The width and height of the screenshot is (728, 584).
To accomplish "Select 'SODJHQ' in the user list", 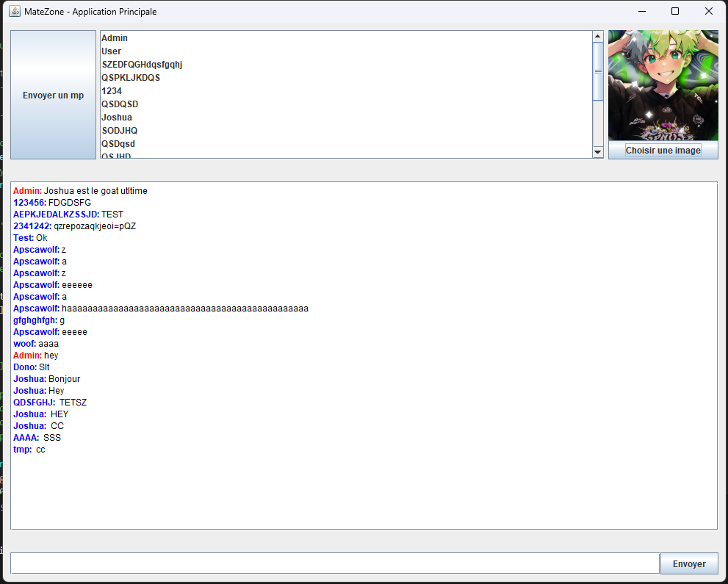I will point(120,131).
